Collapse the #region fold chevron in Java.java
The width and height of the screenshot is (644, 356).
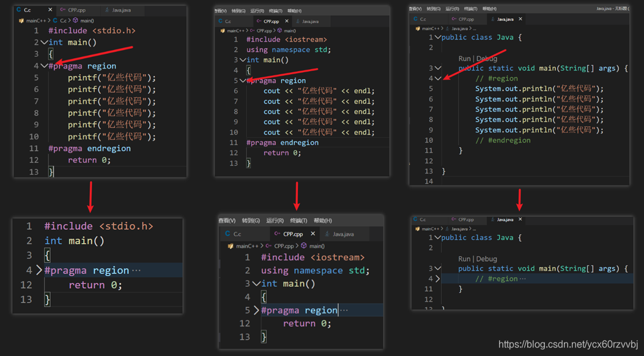pos(438,78)
